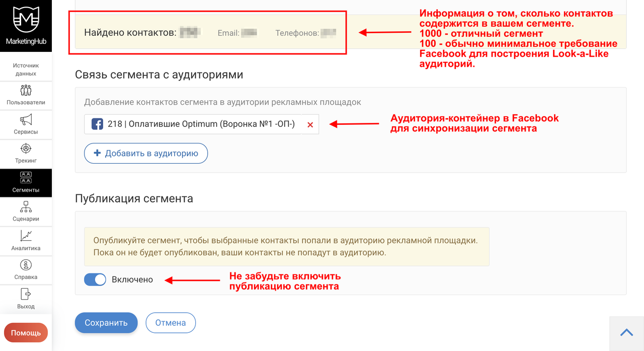Click the Facebook icon in audience row

click(97, 124)
